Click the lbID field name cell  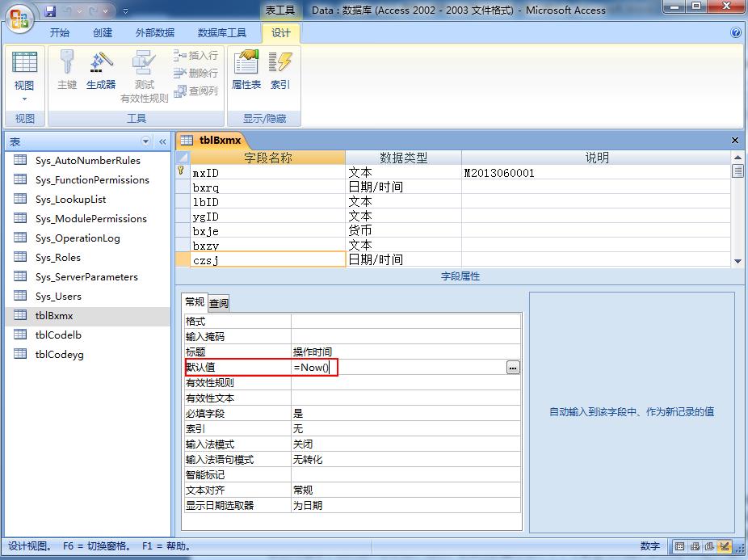point(267,202)
